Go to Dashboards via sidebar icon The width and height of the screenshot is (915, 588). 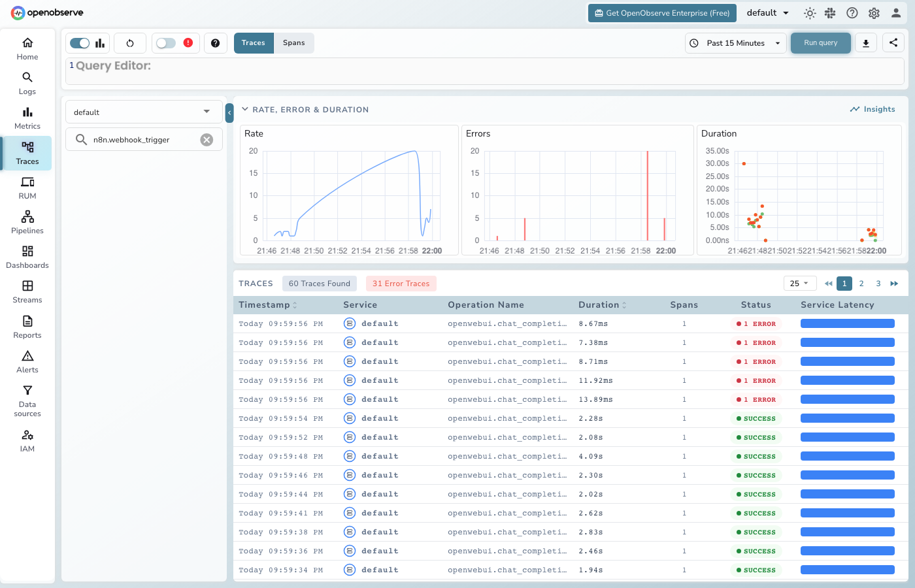coord(27,257)
